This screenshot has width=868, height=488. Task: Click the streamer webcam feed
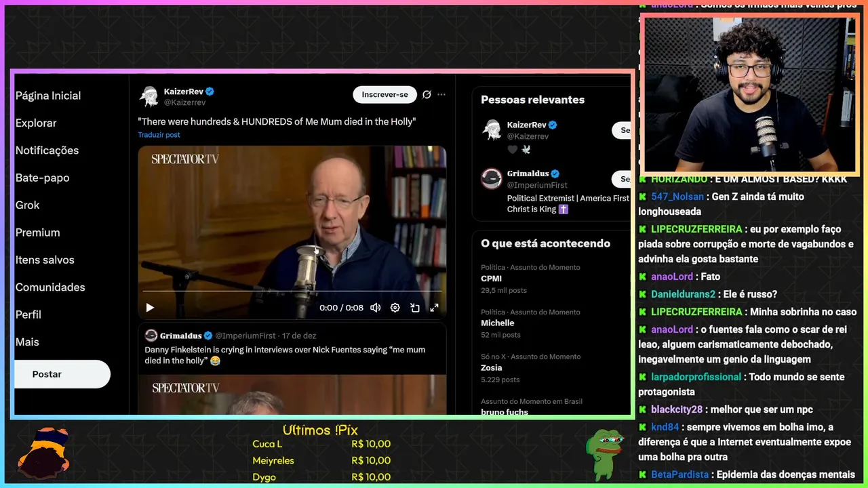[x=749, y=94]
